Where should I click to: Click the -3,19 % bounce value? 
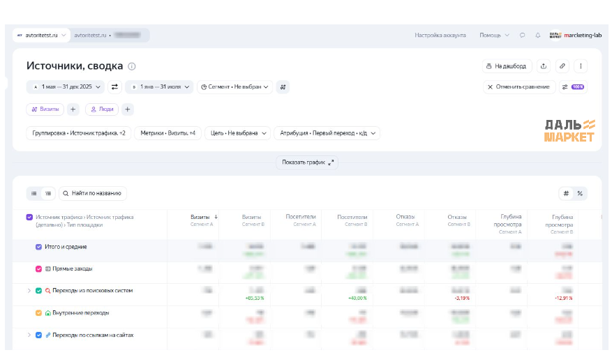pyautogui.click(x=462, y=298)
